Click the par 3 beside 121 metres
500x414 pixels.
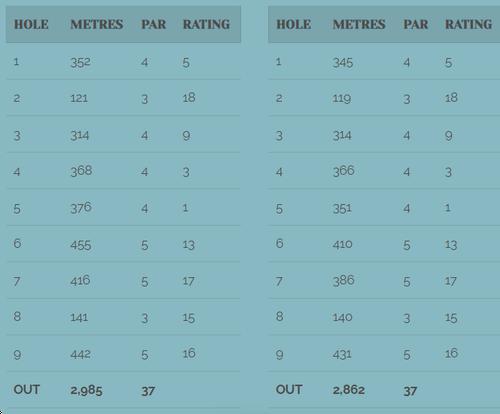(x=144, y=99)
